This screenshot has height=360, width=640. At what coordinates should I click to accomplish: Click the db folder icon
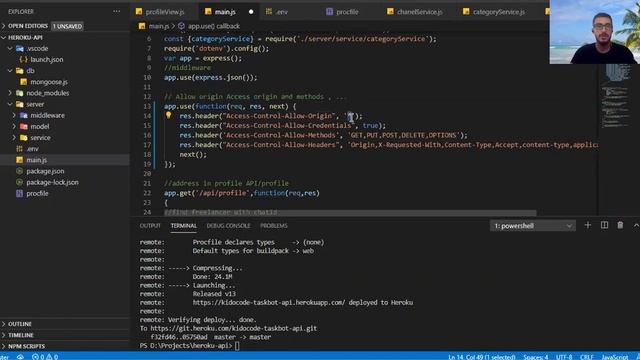[20, 71]
